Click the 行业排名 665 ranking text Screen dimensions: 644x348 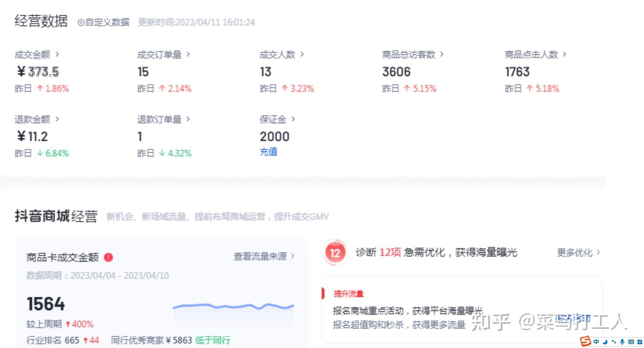[63, 340]
